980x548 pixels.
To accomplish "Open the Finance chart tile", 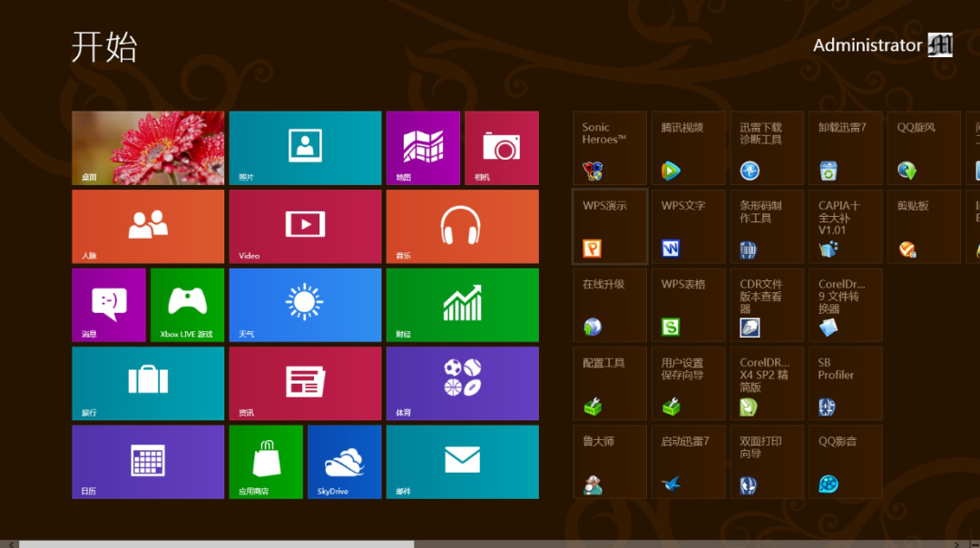I will pos(463,305).
